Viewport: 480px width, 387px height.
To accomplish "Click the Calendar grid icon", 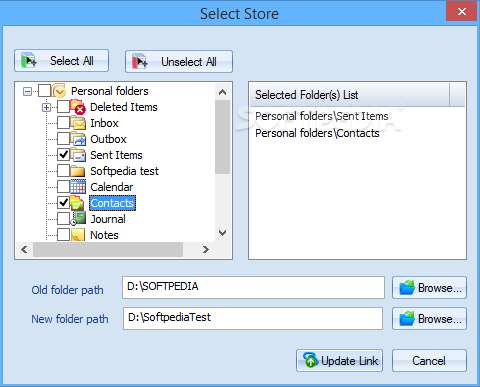I will click(78, 187).
